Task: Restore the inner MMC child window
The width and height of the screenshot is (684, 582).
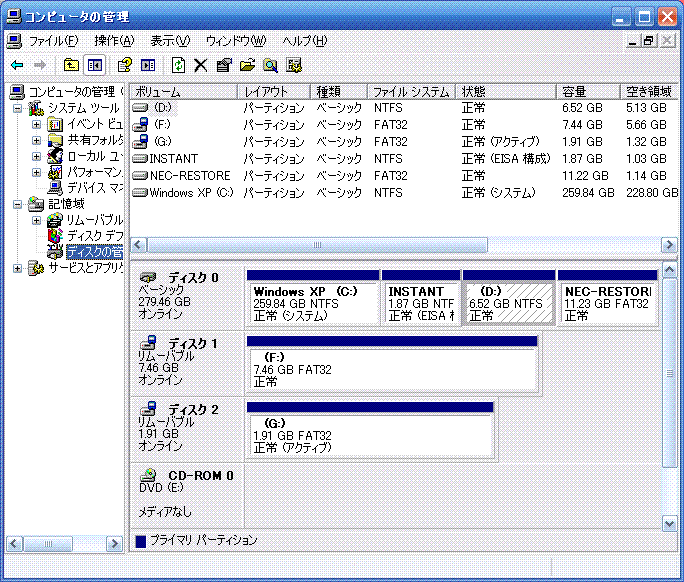Action: [649, 41]
